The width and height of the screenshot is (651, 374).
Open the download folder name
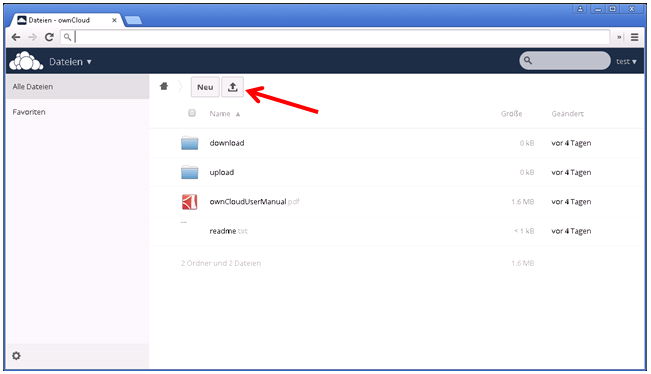click(227, 143)
